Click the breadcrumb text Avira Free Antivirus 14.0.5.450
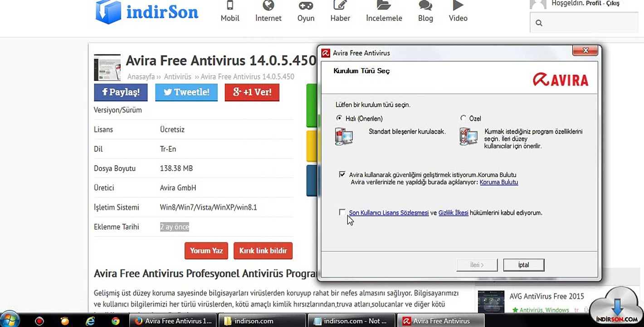Viewport: 644px width, 327px height. (247, 77)
